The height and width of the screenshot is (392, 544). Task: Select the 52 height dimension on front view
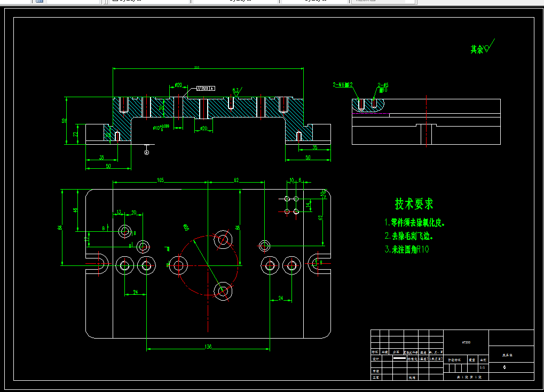pos(64,121)
